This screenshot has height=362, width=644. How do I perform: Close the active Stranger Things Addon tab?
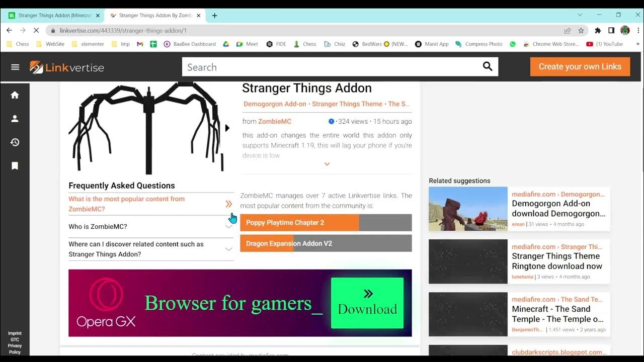pos(198,16)
